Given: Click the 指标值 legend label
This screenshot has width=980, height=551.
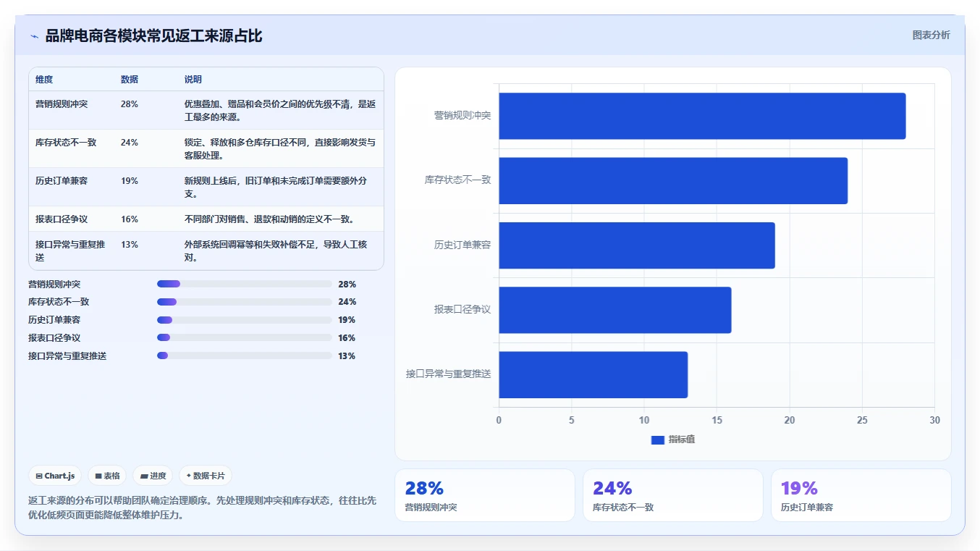Looking at the screenshot, I should pyautogui.click(x=682, y=439).
